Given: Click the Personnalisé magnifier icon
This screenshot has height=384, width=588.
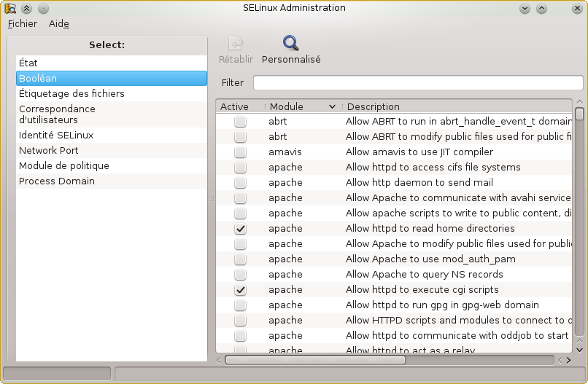Looking at the screenshot, I should (290, 43).
